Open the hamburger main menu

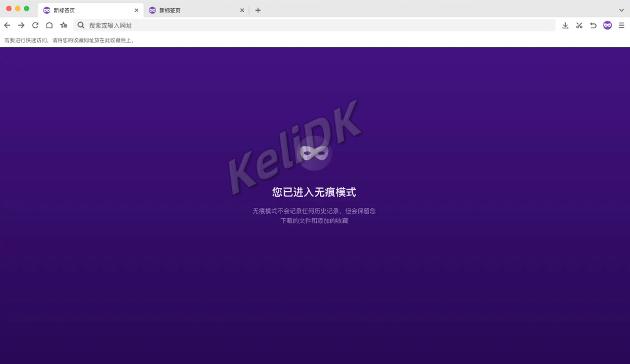(621, 25)
